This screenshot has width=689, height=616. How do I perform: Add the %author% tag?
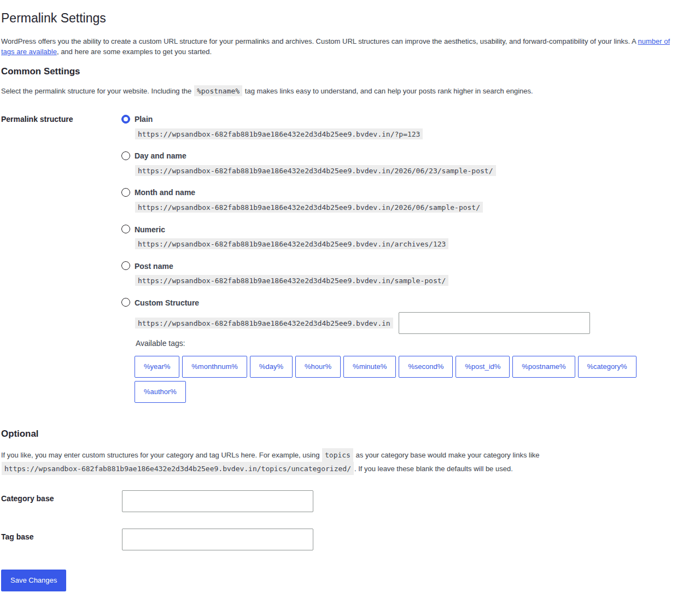[160, 392]
